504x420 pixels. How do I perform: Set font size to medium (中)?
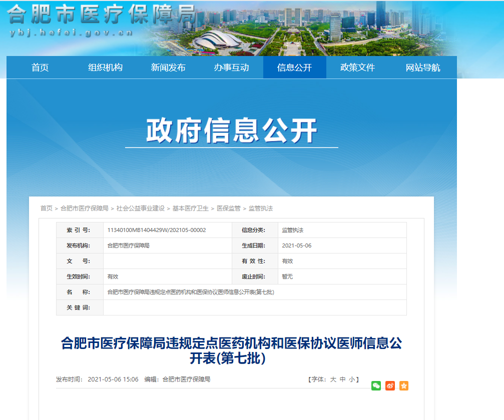[x=342, y=379]
